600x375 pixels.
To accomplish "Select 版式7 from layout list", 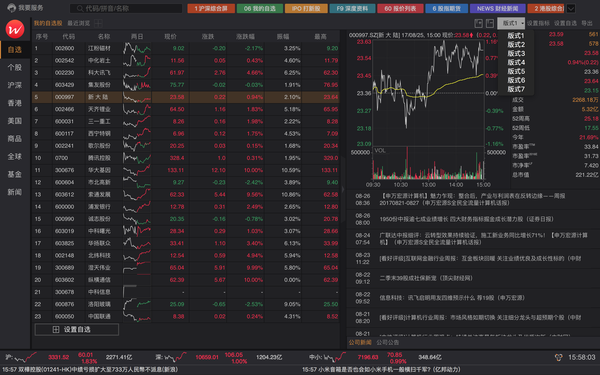I will (516, 89).
